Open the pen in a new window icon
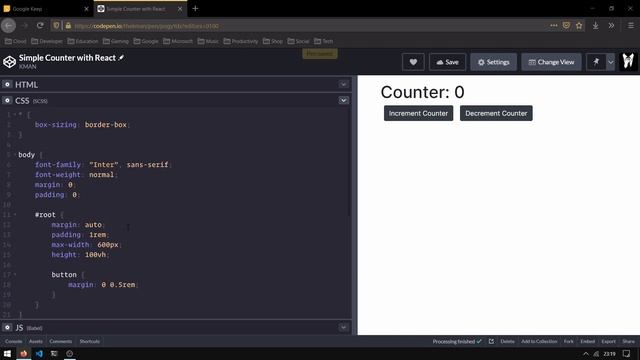 pos(491,341)
